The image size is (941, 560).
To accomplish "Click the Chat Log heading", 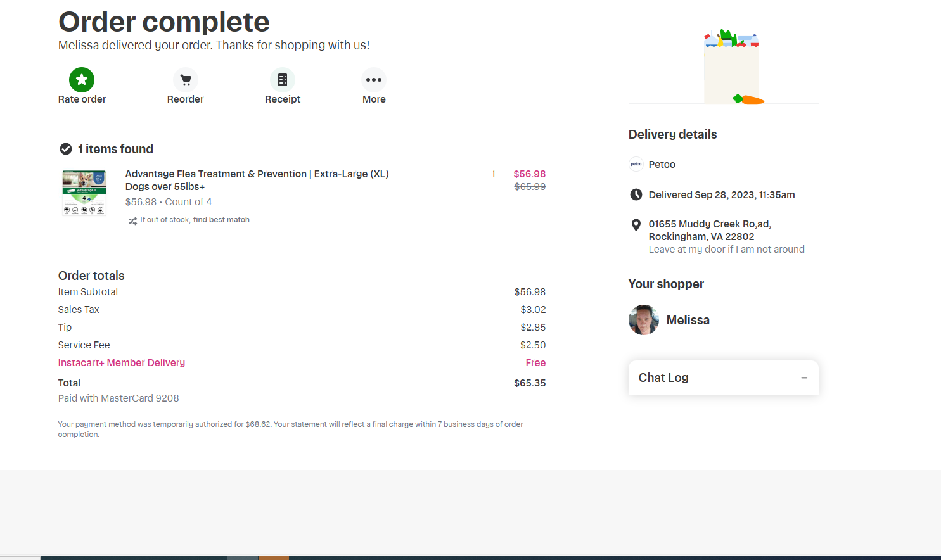I will pos(663,378).
